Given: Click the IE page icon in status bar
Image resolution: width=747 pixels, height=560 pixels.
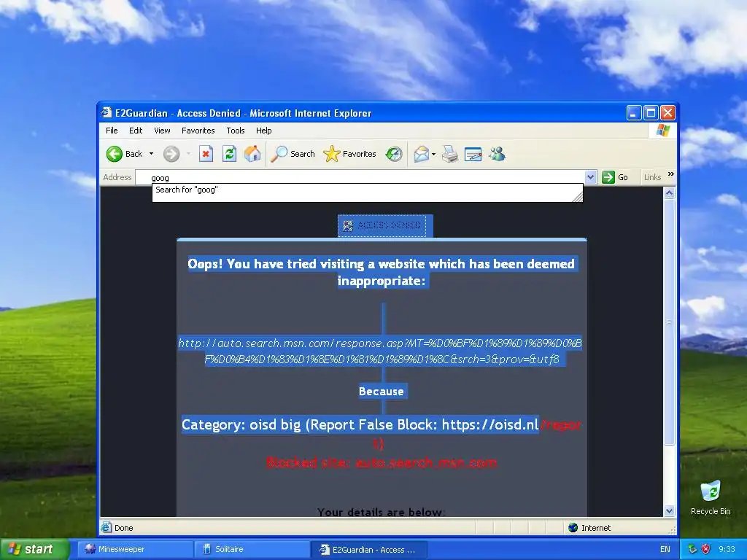Looking at the screenshot, I should pos(107,528).
